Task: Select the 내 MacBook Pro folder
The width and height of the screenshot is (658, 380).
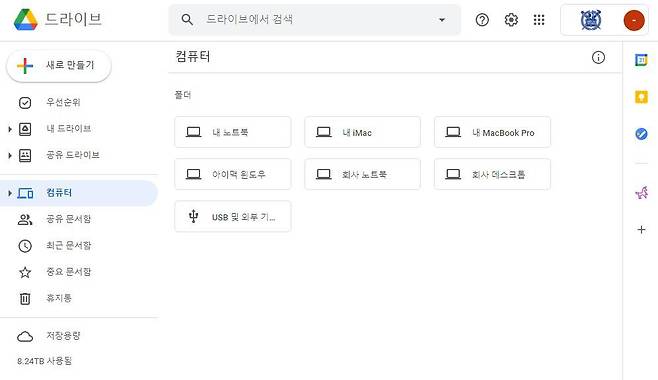Action: pos(492,132)
